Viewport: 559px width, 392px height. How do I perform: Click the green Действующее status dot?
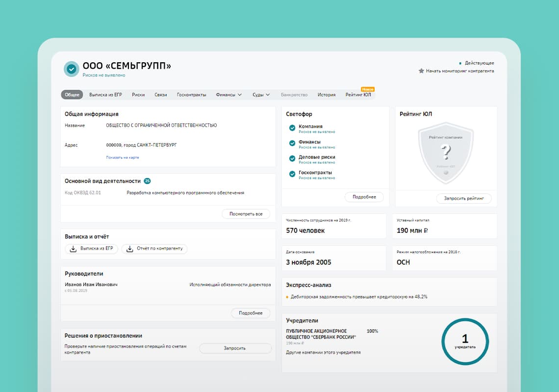click(460, 63)
